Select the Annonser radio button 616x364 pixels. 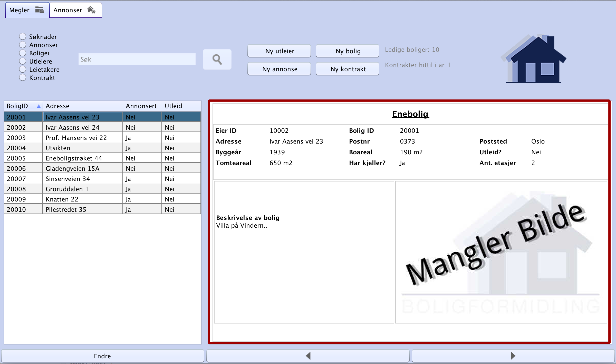pos(23,45)
